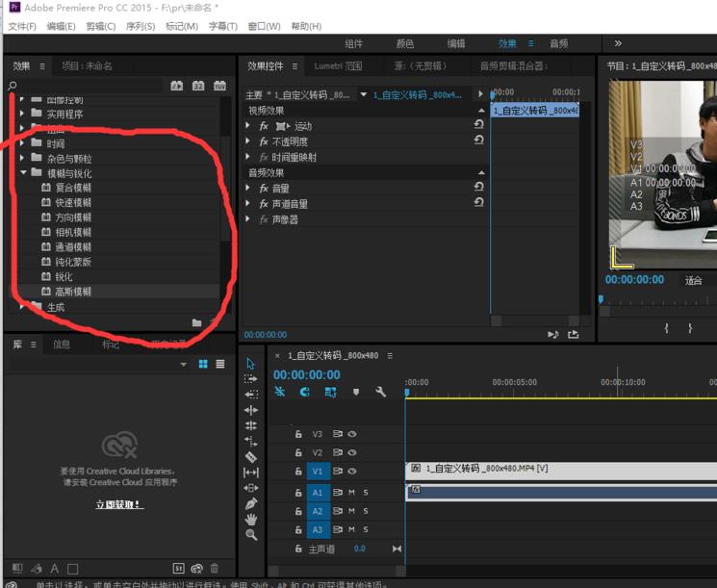Expand the 杂色与颗粒 effects folder
The image size is (717, 588).
coord(22,158)
